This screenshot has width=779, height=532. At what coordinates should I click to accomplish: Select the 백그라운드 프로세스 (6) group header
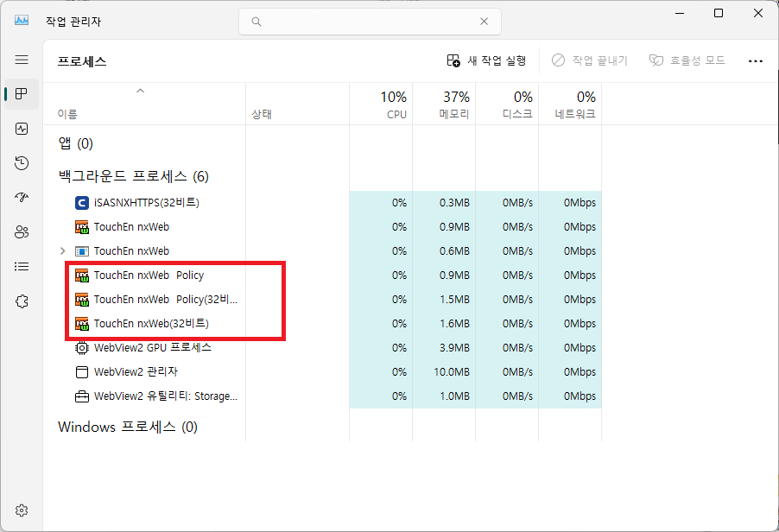133,176
